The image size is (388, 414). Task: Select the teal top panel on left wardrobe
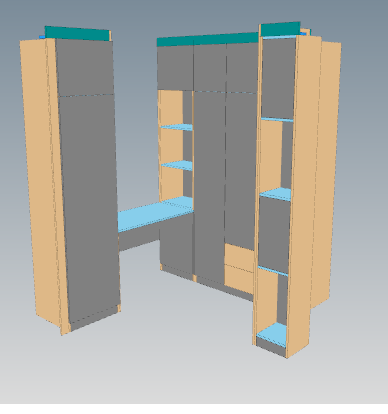[x=77, y=33]
